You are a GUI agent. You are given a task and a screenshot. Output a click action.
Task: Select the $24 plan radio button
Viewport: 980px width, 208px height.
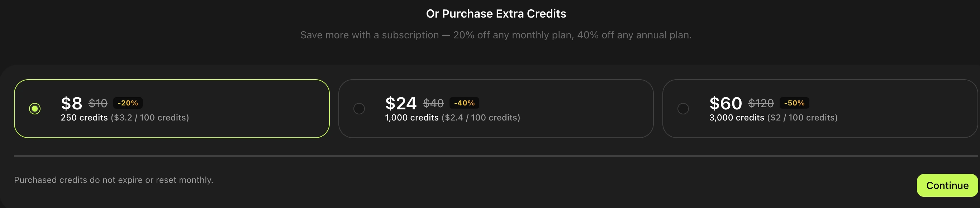tap(359, 109)
